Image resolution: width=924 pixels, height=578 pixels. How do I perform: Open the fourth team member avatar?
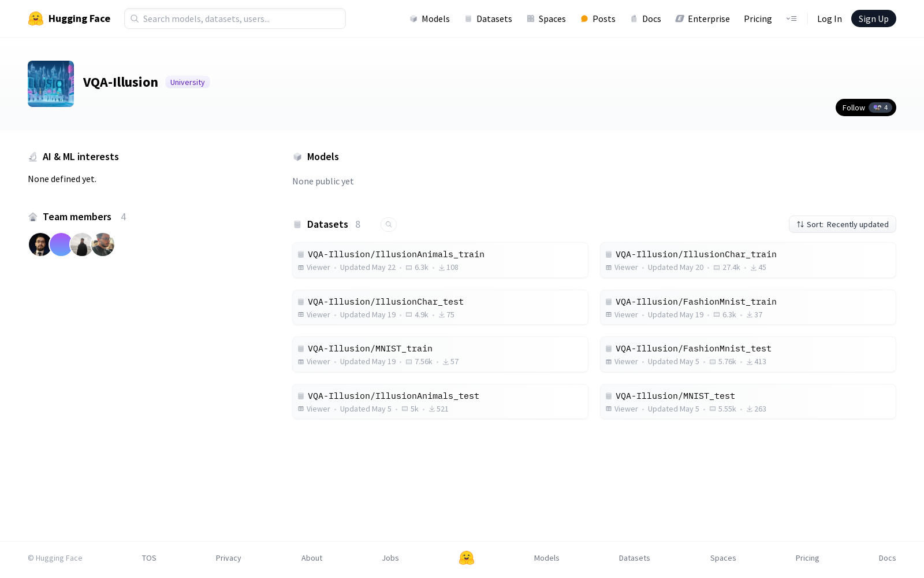(x=103, y=244)
